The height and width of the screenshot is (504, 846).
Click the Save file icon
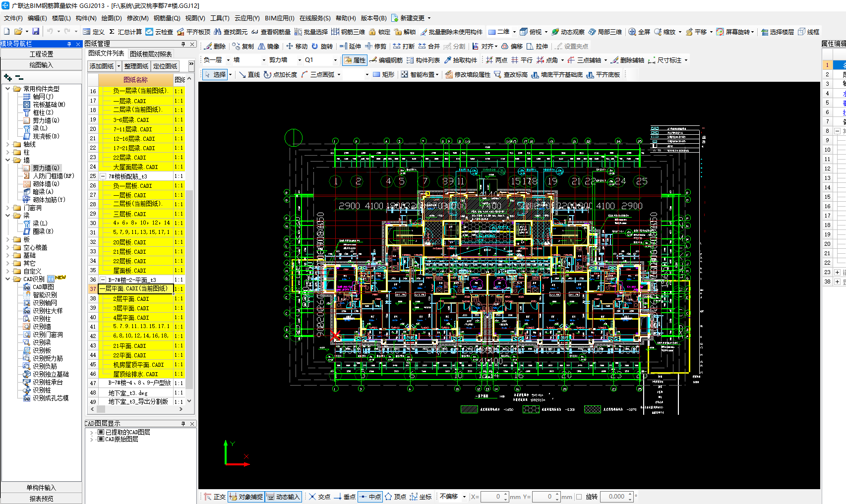tap(36, 31)
